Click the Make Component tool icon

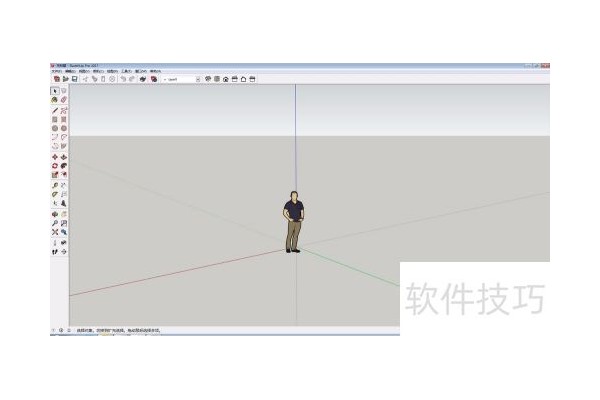64,91
